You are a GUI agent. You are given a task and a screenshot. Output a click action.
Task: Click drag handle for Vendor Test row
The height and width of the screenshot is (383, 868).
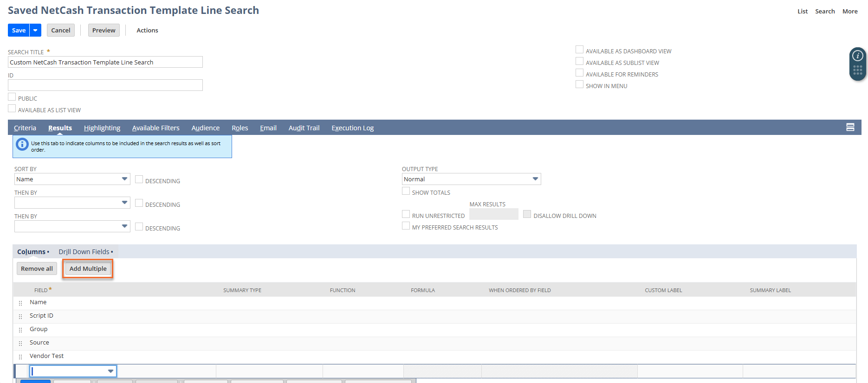tap(20, 357)
